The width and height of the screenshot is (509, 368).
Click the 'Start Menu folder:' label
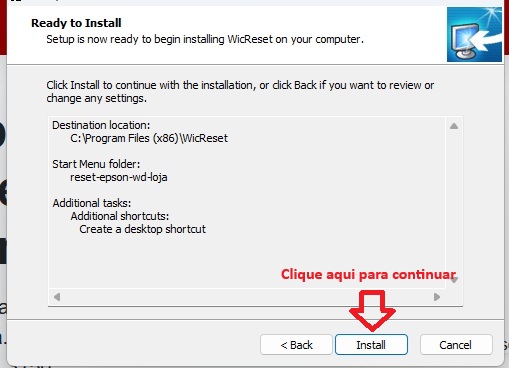tap(96, 164)
